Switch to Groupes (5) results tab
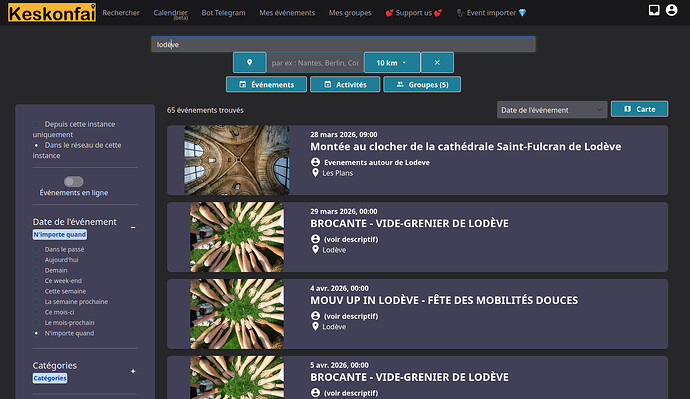The height and width of the screenshot is (399, 690). pyautogui.click(x=422, y=84)
